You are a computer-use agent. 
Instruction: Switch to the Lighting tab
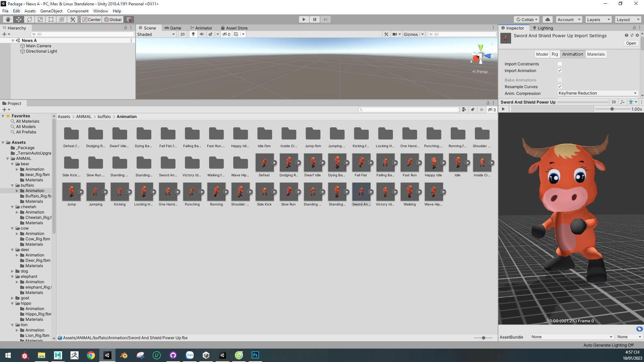pyautogui.click(x=543, y=28)
